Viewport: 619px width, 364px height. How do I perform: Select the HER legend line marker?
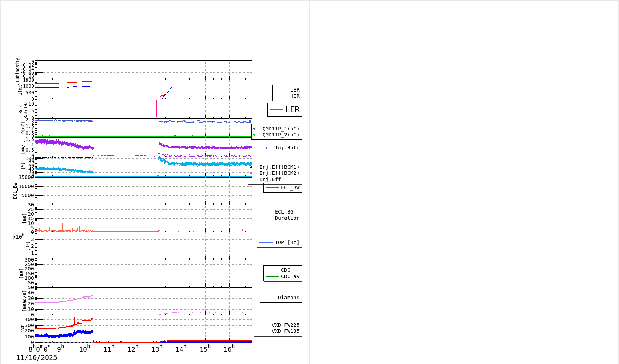point(282,96)
